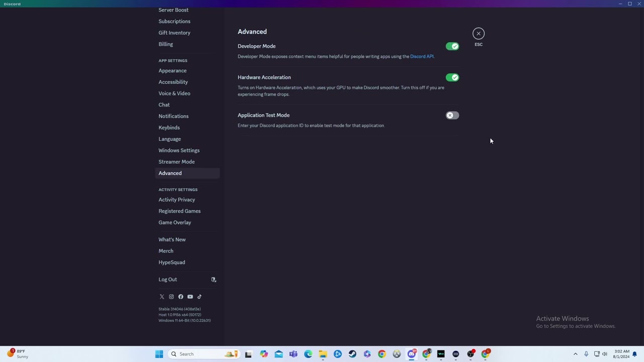This screenshot has height=362, width=644.
Task: Open Notifications settings
Action: pos(174,116)
